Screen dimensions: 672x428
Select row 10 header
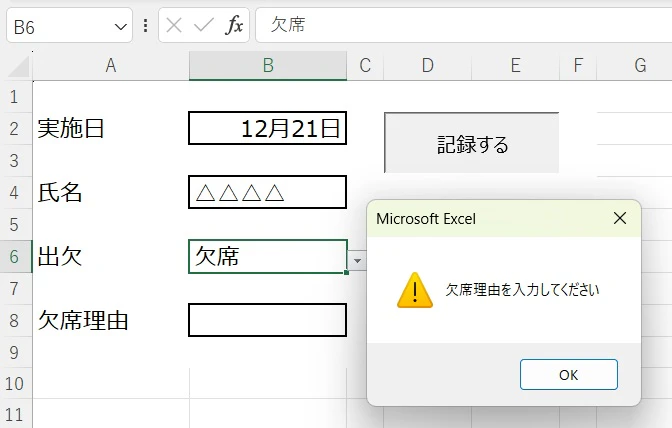click(x=14, y=383)
